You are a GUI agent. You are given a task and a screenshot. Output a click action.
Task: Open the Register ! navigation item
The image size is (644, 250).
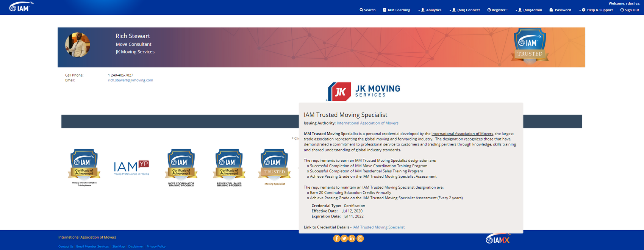pyautogui.click(x=497, y=10)
